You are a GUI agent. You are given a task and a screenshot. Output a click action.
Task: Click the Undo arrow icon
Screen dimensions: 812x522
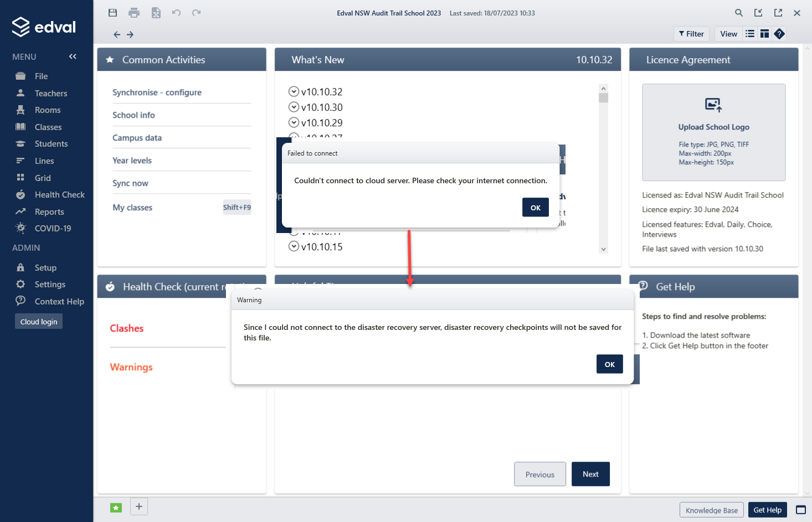176,13
